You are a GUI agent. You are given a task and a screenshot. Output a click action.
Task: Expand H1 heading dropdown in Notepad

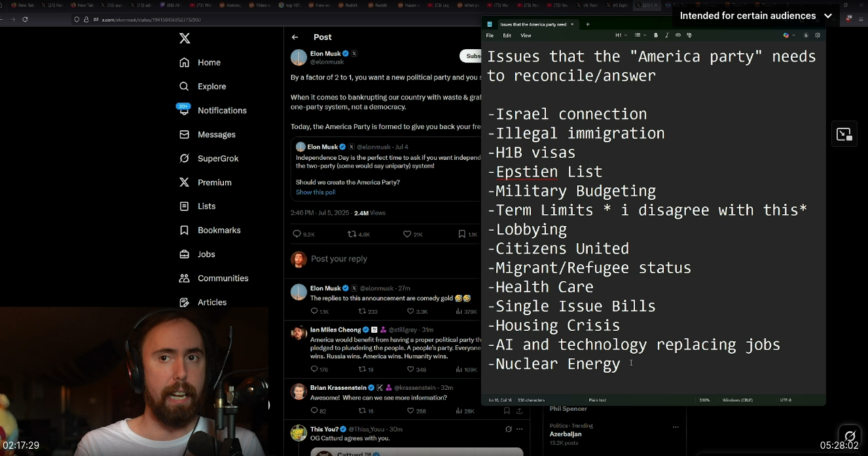click(x=621, y=35)
